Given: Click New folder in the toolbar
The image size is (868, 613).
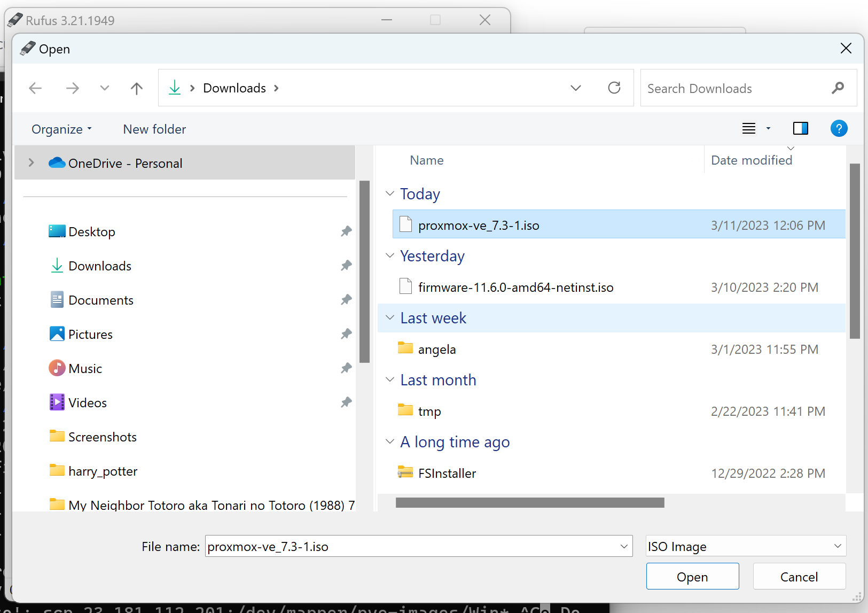Looking at the screenshot, I should [x=154, y=129].
